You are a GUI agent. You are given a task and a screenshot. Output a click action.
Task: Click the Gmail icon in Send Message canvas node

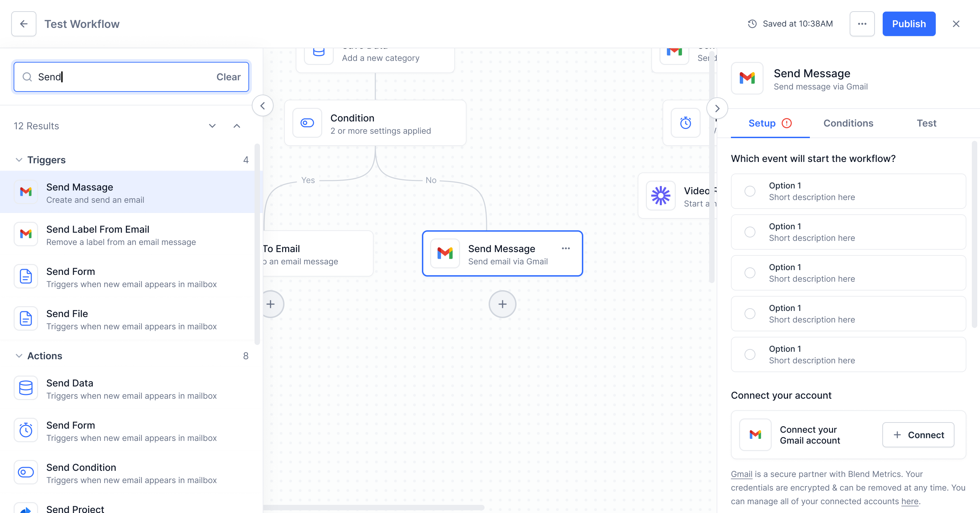(x=445, y=253)
